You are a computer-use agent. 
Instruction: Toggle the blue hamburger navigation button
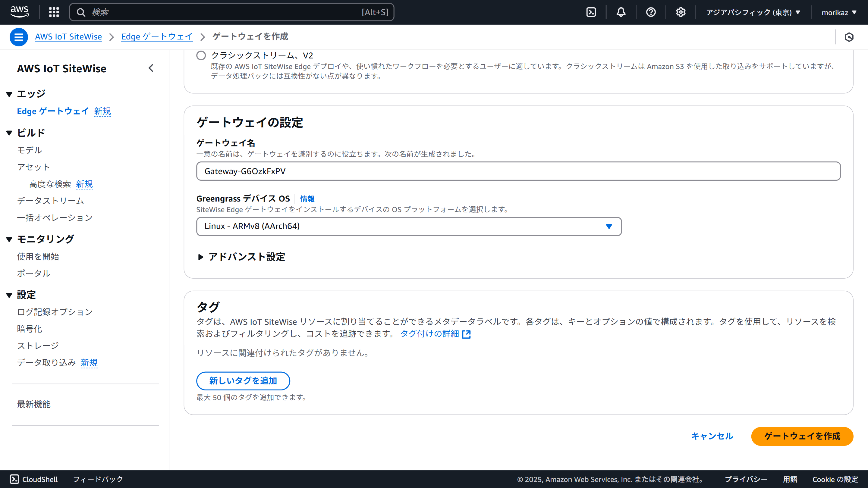click(x=18, y=37)
